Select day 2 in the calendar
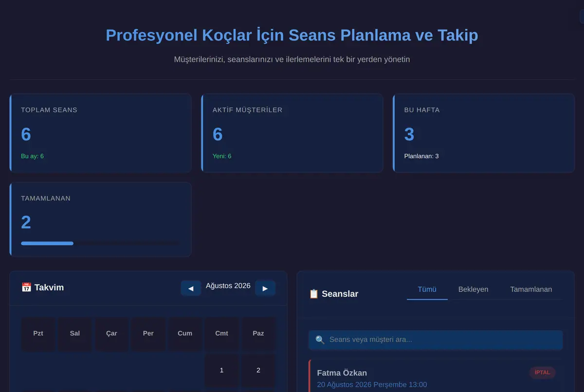 [x=258, y=370]
